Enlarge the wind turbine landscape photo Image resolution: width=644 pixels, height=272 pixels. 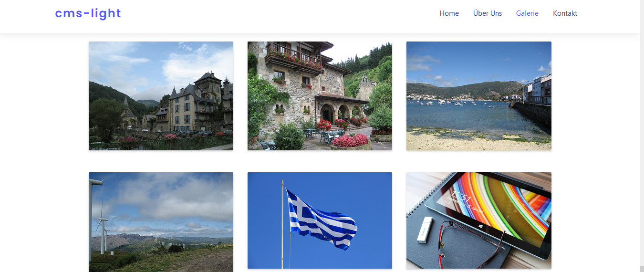[161, 222]
